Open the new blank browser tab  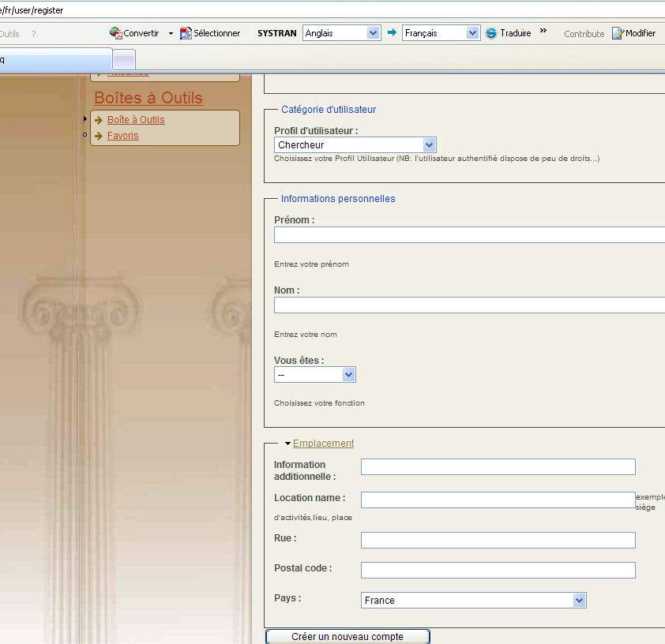pyautogui.click(x=124, y=60)
